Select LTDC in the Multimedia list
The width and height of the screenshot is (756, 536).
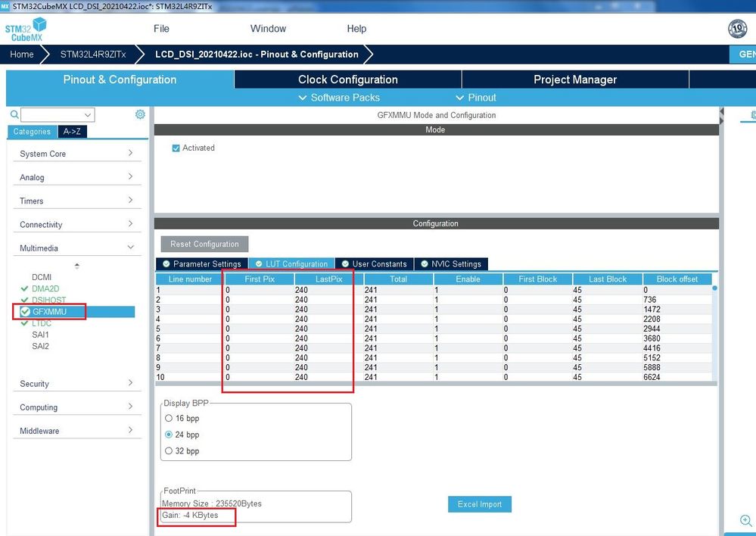coord(42,323)
